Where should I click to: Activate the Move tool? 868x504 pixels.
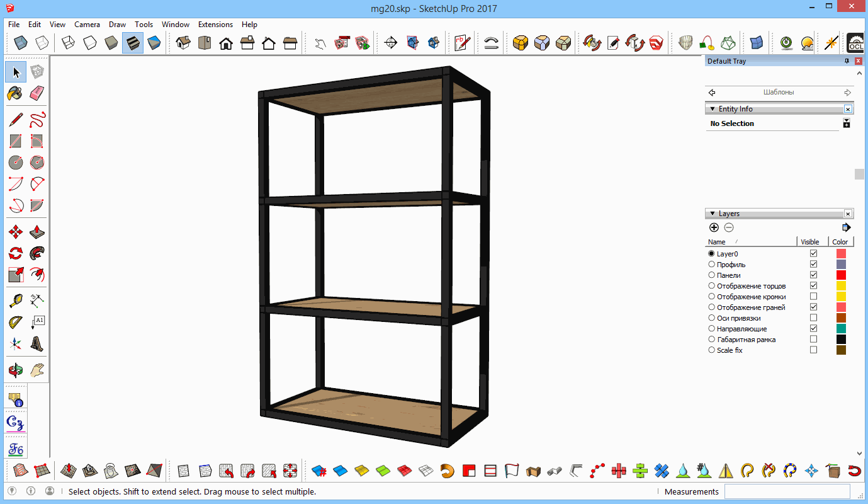click(x=16, y=232)
